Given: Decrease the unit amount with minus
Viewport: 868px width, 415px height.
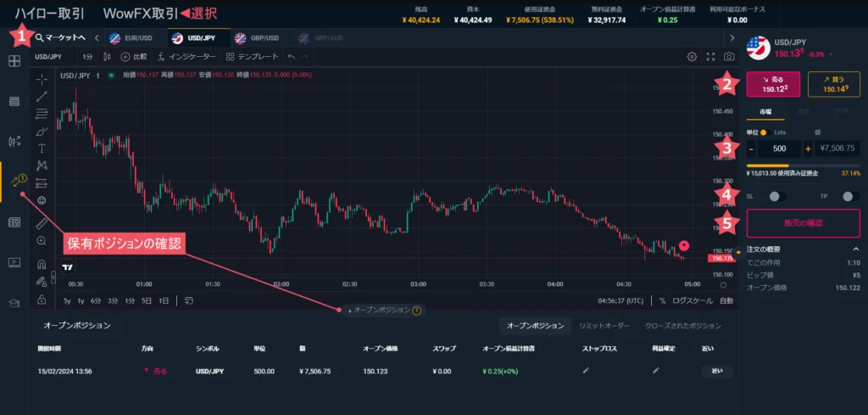Looking at the screenshot, I should click(x=751, y=149).
